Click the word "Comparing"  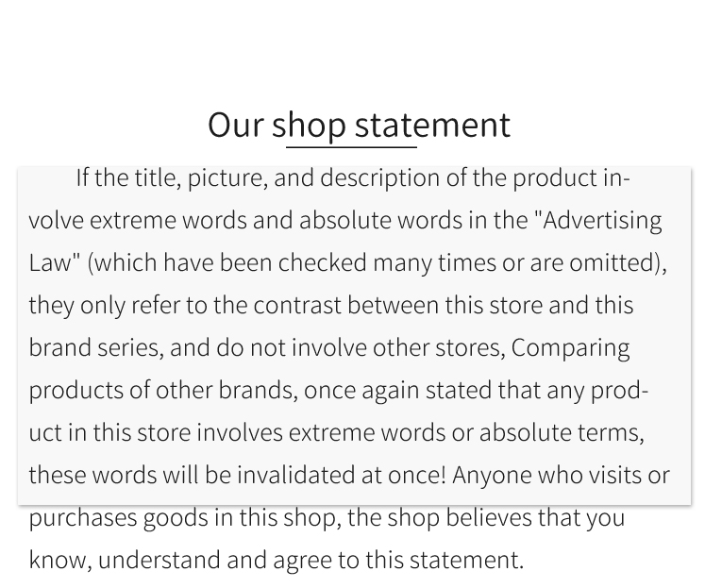[571, 349]
